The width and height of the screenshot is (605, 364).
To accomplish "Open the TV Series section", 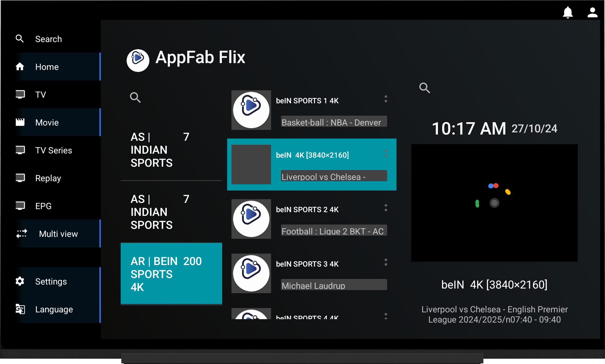I will coord(58,150).
